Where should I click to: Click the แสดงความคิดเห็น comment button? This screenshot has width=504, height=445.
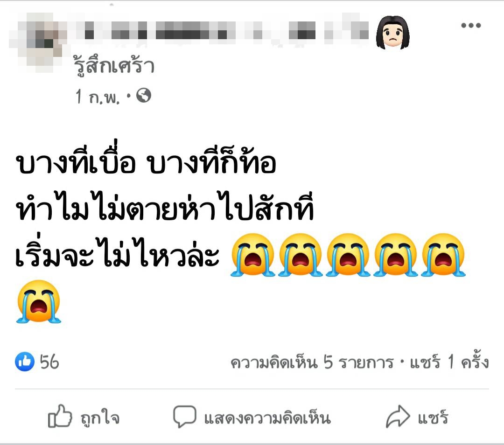tap(252, 417)
